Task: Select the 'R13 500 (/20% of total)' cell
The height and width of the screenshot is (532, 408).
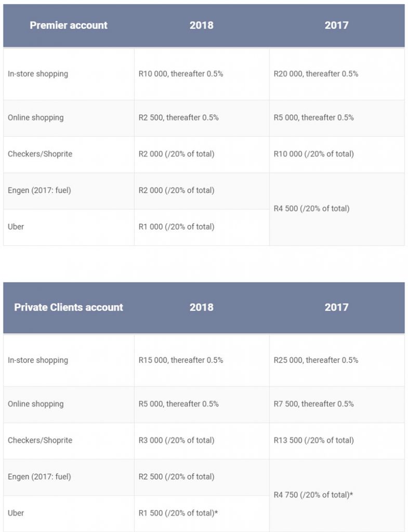Action: click(314, 440)
